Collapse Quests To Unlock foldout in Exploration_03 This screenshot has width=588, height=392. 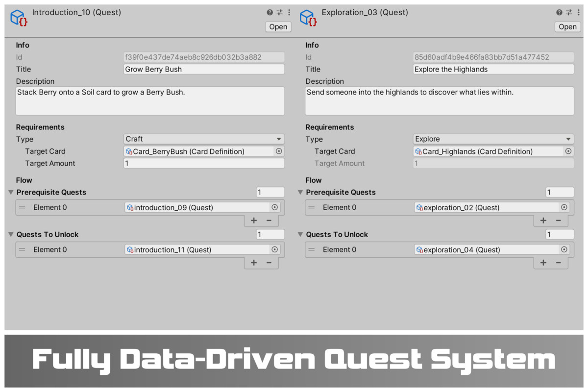(301, 235)
